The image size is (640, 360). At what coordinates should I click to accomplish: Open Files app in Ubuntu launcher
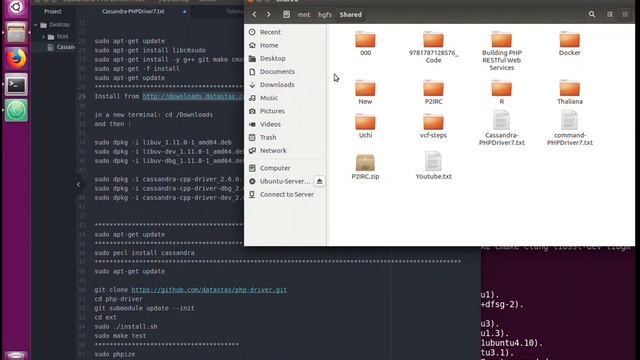pos(16,32)
